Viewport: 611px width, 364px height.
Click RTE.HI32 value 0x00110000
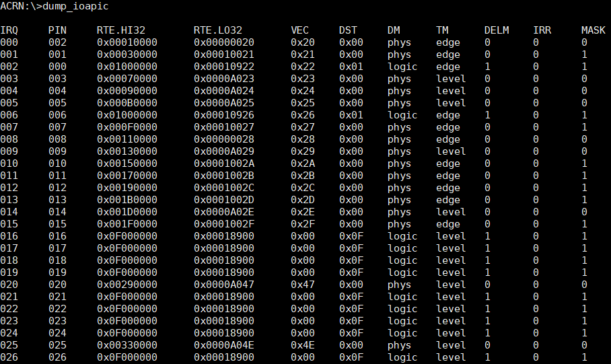[x=127, y=139]
